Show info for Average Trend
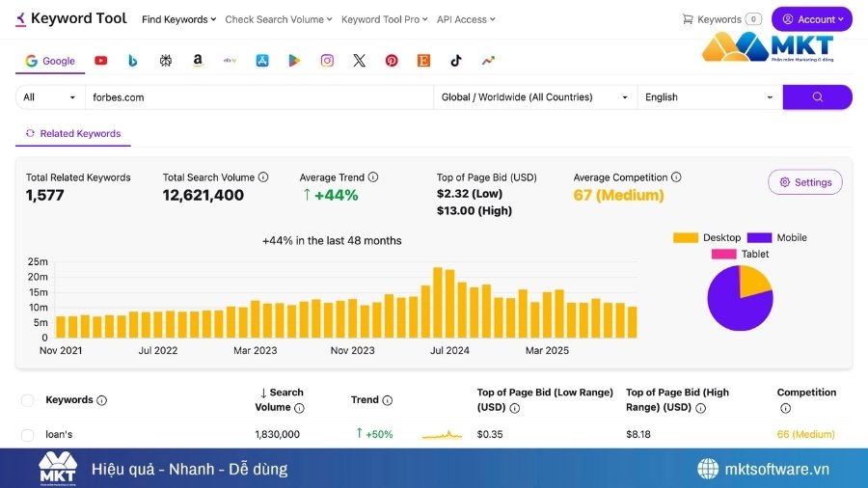The height and width of the screenshot is (488, 868). tap(373, 177)
